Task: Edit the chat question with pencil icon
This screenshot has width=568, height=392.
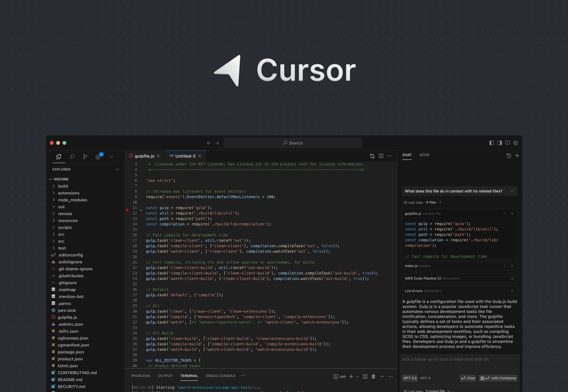Action: [513, 191]
